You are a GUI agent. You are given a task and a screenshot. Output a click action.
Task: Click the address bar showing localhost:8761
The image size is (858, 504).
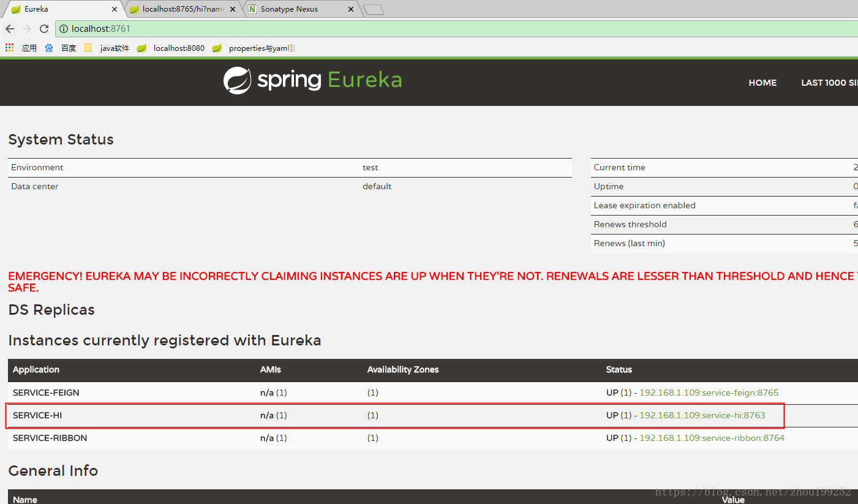[456, 29]
